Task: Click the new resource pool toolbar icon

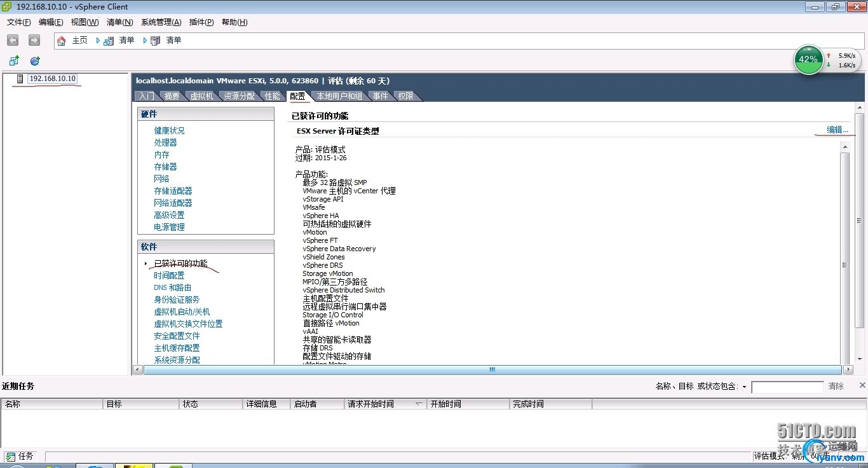Action: tap(35, 61)
